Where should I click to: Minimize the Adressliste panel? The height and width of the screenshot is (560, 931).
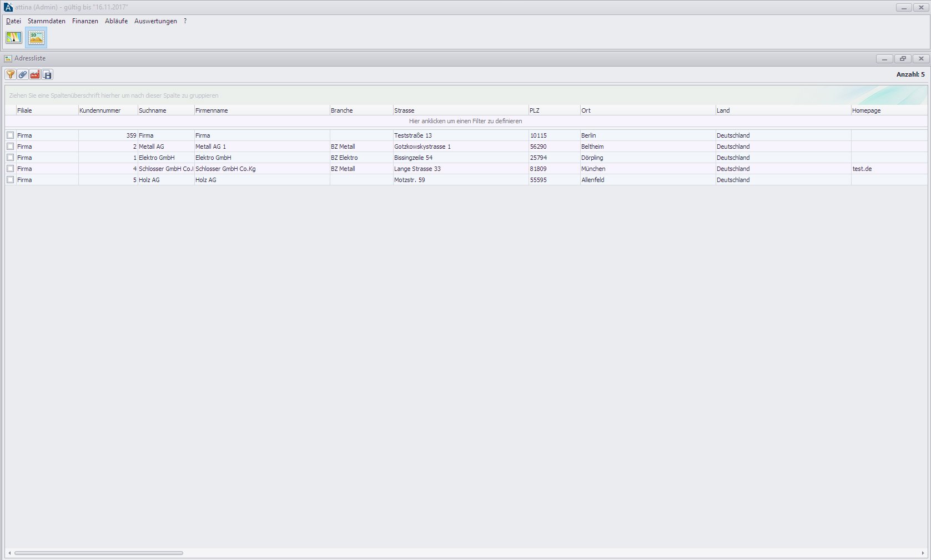click(884, 58)
